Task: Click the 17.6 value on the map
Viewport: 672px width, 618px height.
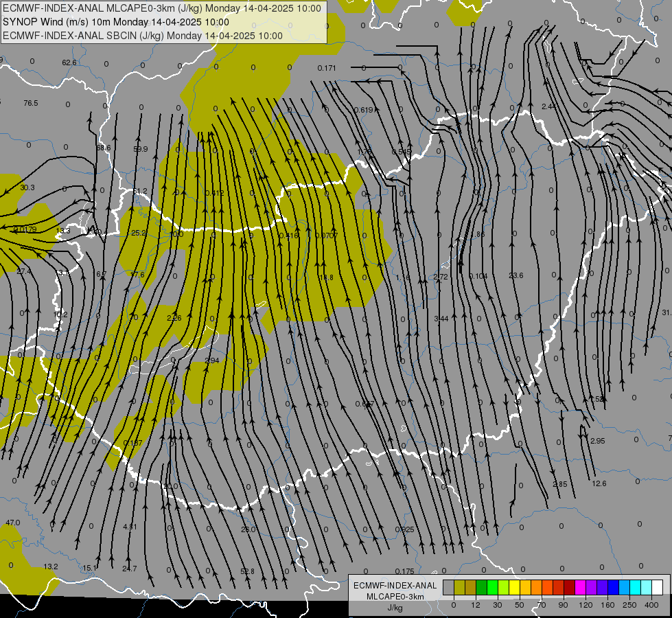Action: (137, 275)
